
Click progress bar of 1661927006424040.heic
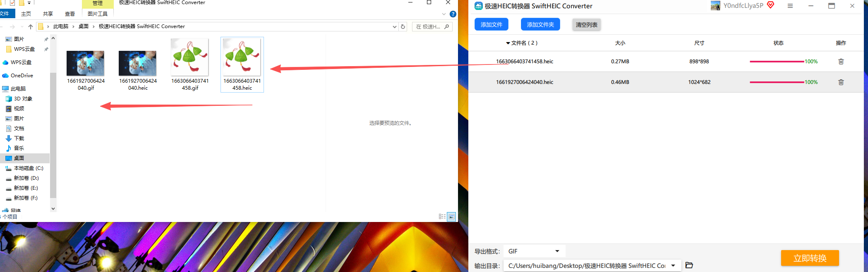pos(777,82)
